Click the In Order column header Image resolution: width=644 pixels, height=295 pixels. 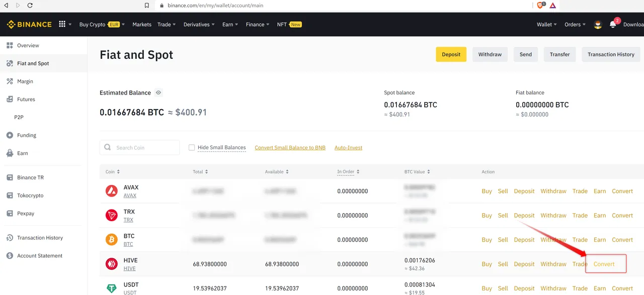(x=346, y=172)
